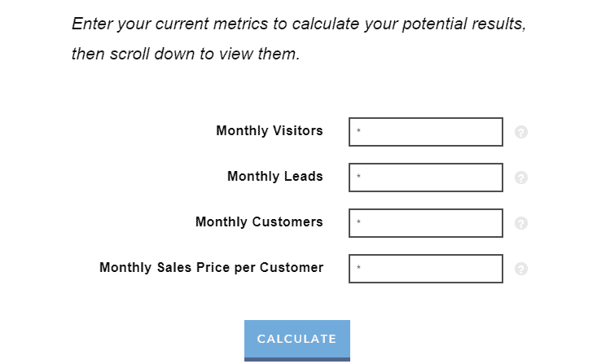Click the Monthly Leads label
597x364 pixels.
pos(275,176)
